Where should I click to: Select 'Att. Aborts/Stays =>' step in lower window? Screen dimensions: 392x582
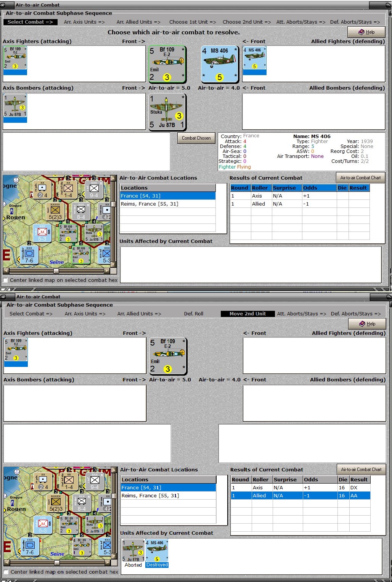coord(302,314)
